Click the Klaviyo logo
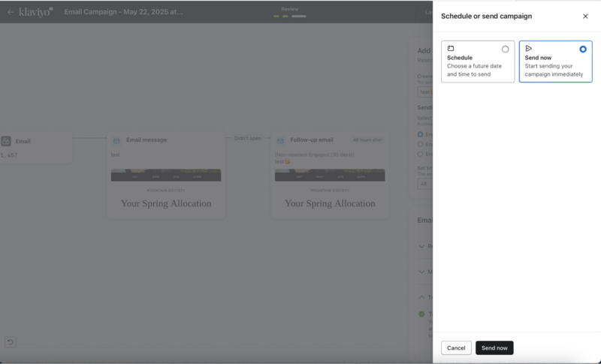This screenshot has width=601, height=364. pyautogui.click(x=35, y=12)
